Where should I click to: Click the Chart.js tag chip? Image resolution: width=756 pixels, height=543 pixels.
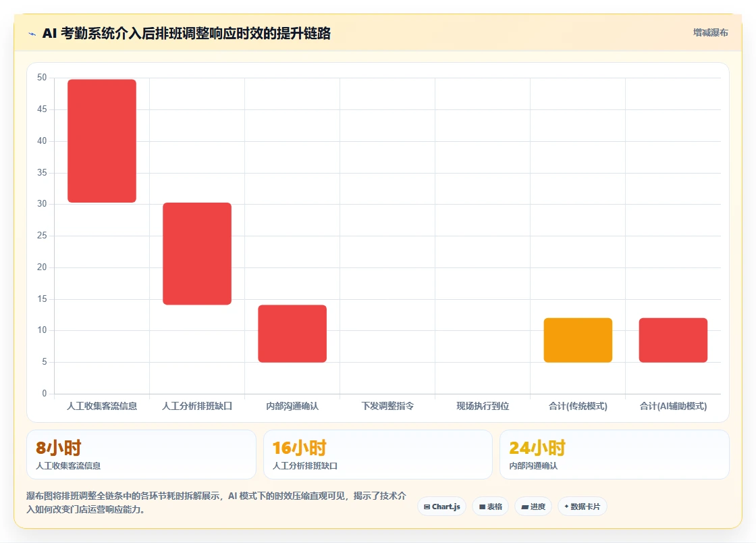click(441, 507)
